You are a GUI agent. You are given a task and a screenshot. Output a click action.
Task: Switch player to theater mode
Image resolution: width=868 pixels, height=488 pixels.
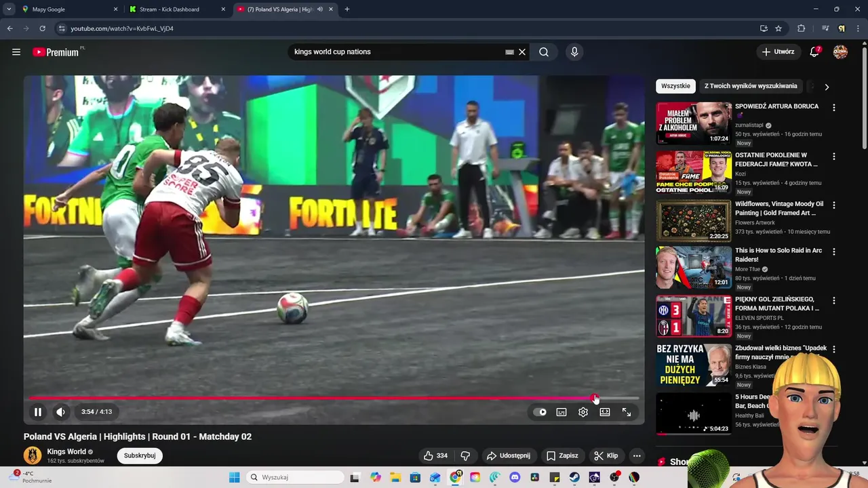605,412
